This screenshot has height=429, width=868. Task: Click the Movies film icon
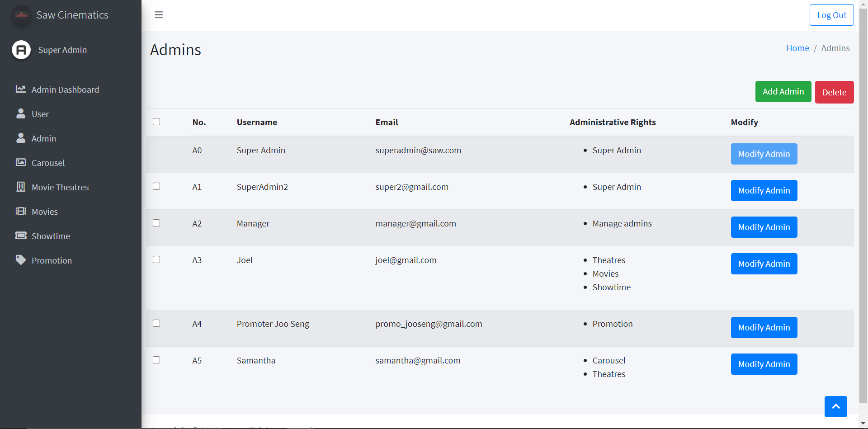(21, 211)
